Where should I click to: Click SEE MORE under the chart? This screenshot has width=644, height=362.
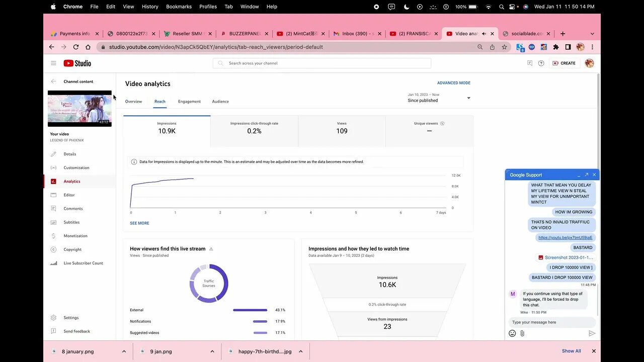139,223
